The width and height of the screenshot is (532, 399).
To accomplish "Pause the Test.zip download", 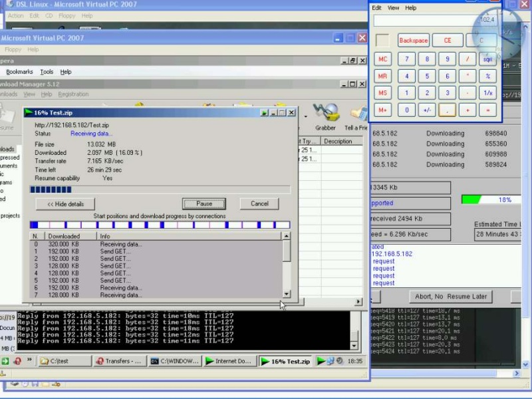I will pos(203,203).
